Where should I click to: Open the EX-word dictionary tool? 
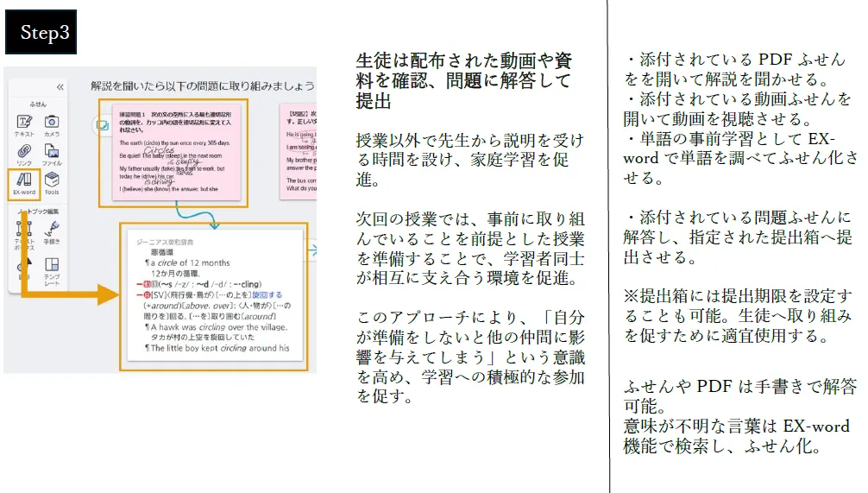tap(23, 183)
